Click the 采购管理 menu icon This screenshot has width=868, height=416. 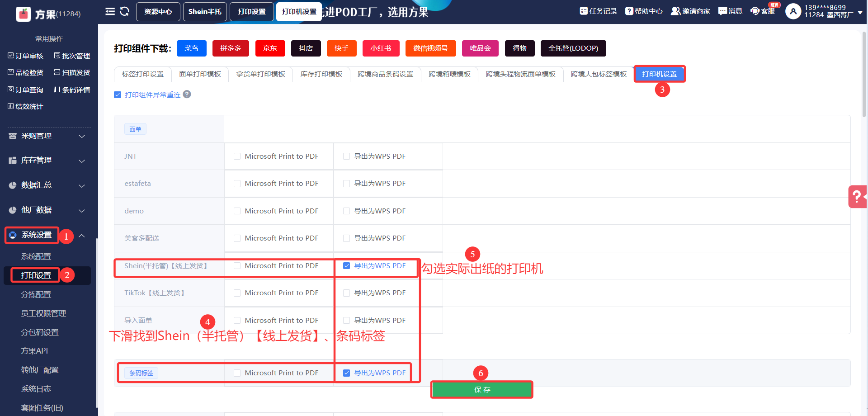click(13, 136)
